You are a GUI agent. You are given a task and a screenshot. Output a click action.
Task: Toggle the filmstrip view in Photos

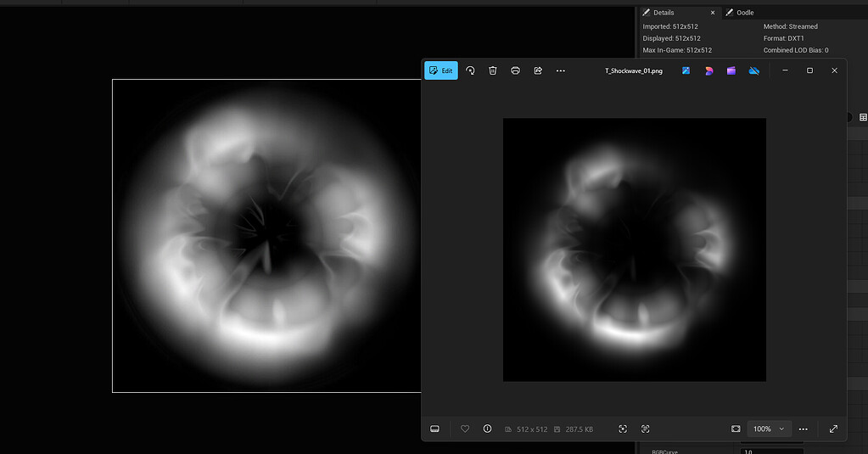[434, 429]
